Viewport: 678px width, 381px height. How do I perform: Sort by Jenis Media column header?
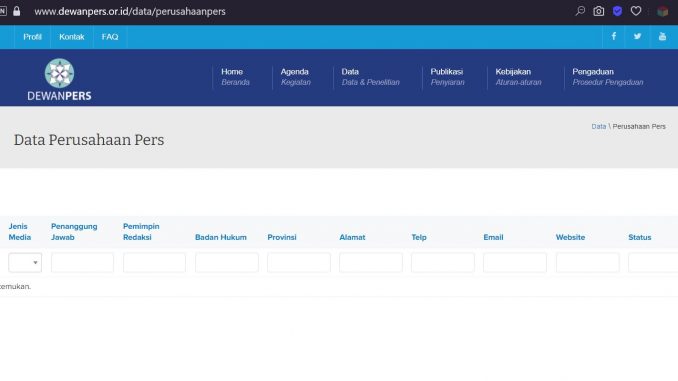point(19,232)
